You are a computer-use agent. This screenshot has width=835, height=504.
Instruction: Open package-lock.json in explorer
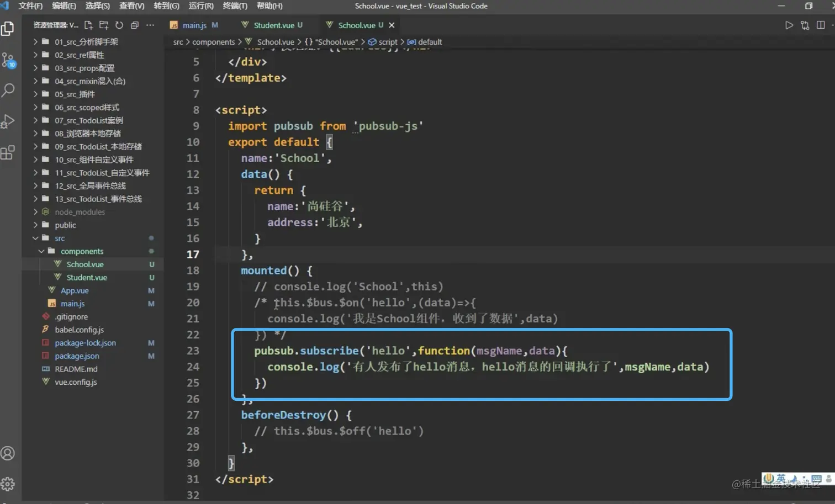tap(85, 343)
